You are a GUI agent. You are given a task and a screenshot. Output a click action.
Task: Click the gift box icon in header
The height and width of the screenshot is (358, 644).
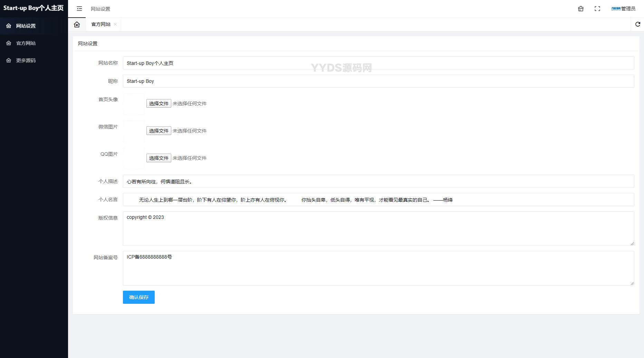(580, 9)
